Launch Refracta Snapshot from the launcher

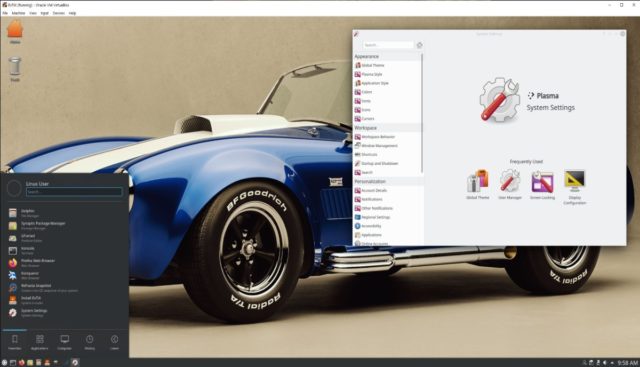[65, 288]
